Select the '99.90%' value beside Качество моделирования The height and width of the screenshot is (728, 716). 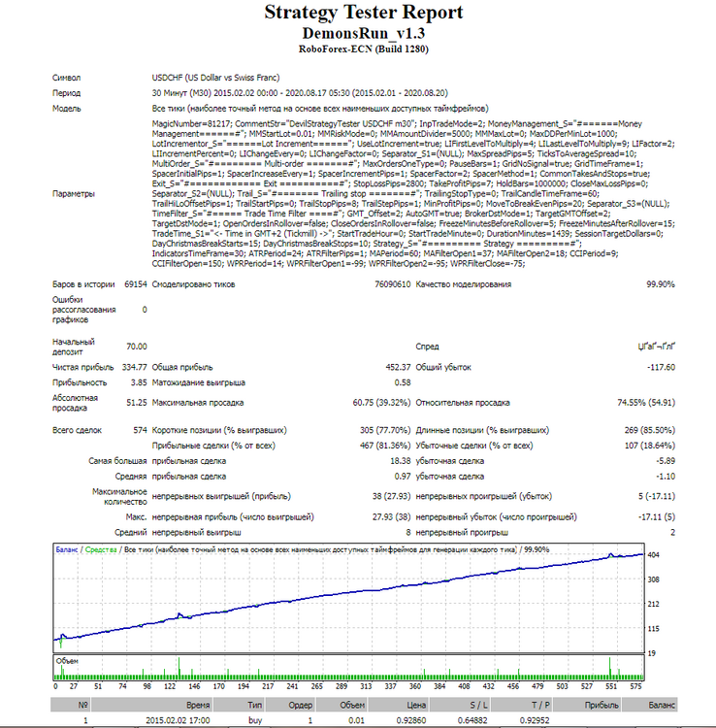tap(661, 284)
